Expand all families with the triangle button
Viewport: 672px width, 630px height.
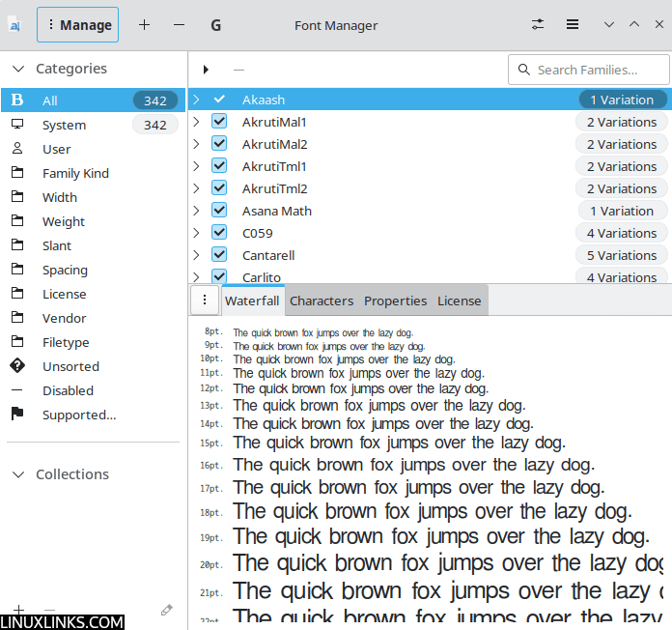click(x=207, y=70)
